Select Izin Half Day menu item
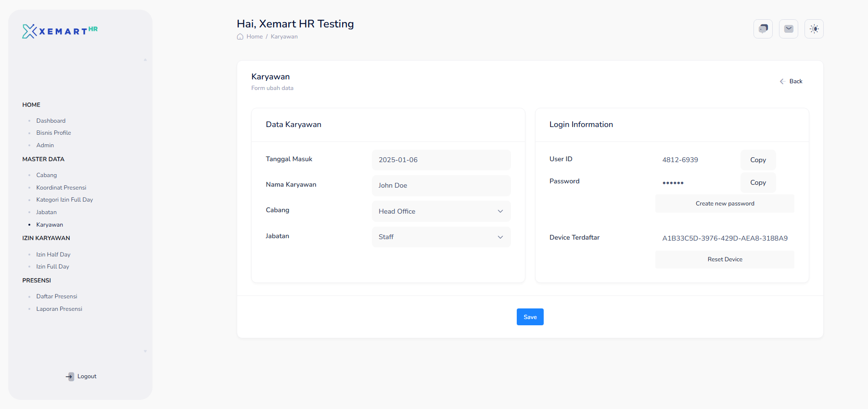Screen dimensions: 868x409 click(x=53, y=255)
